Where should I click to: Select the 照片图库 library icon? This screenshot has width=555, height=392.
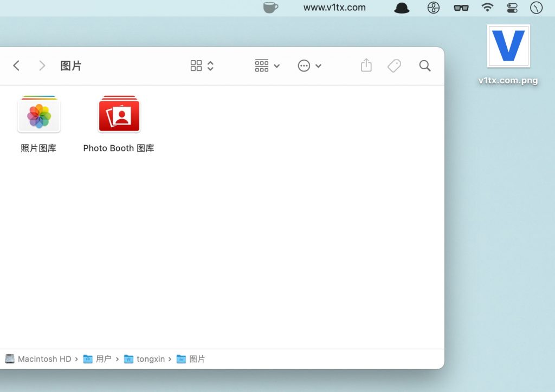(x=39, y=114)
